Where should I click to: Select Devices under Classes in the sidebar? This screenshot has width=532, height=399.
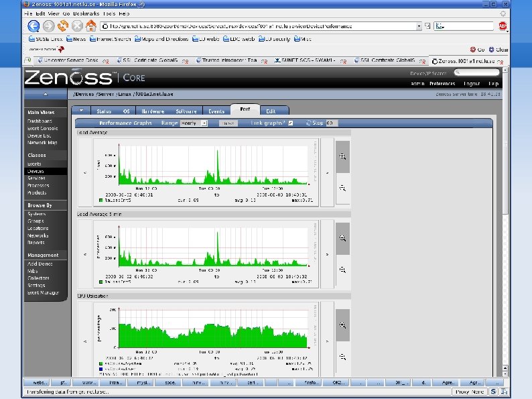(x=36, y=171)
